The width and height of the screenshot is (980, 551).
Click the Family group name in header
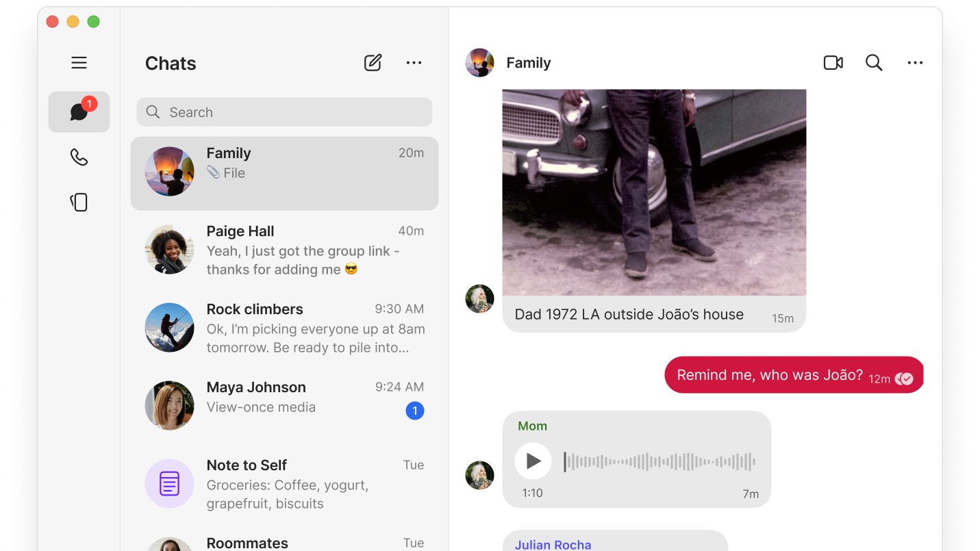pyautogui.click(x=528, y=63)
